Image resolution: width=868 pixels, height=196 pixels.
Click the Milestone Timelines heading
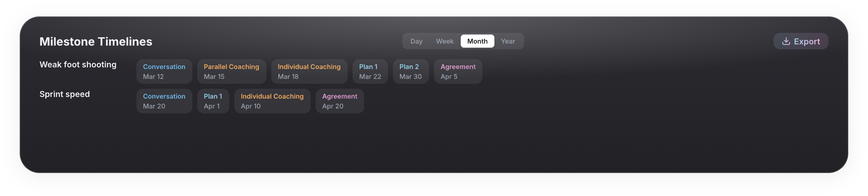click(96, 42)
